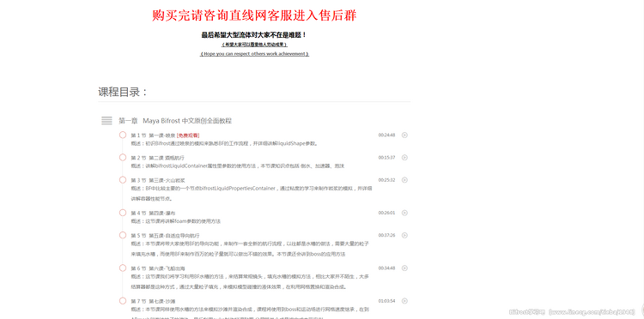Select the circle marker of 第 2 节
This screenshot has width=644, height=319.
(x=123, y=158)
